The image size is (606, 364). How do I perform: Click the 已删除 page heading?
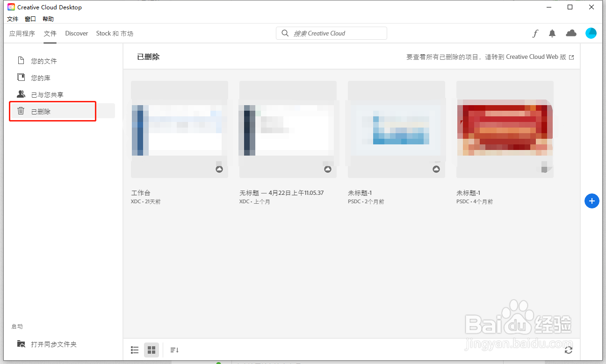point(148,57)
